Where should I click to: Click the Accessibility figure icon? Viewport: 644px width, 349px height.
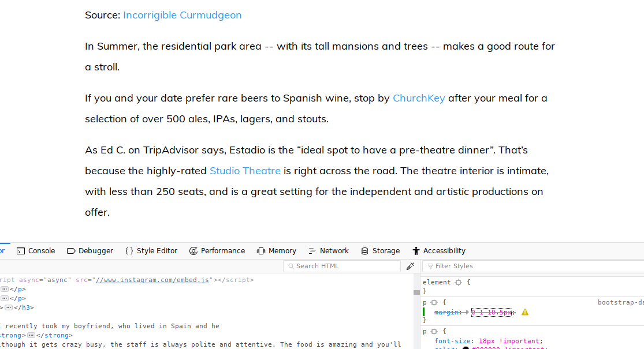click(416, 251)
